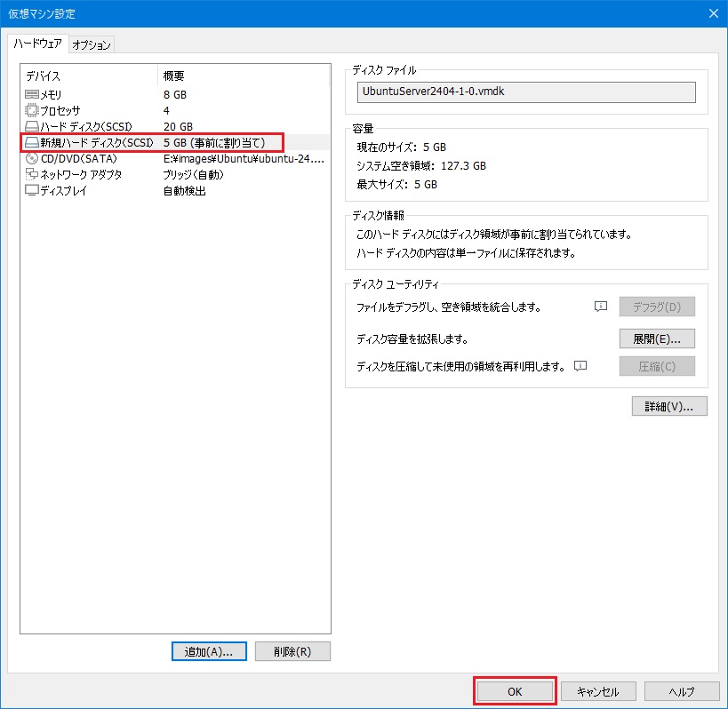Image resolution: width=728 pixels, height=709 pixels.
Task: Click the キャンセル button
Action: [x=598, y=691]
